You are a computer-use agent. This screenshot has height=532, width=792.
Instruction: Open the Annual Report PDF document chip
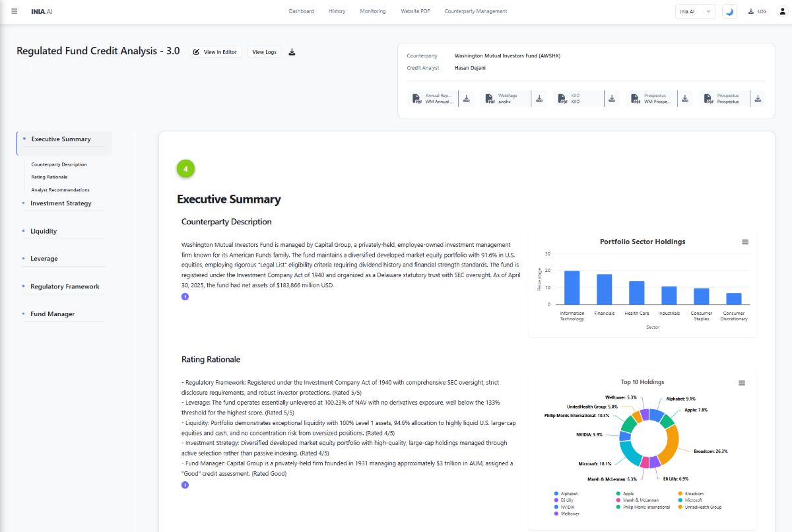[x=432, y=98]
